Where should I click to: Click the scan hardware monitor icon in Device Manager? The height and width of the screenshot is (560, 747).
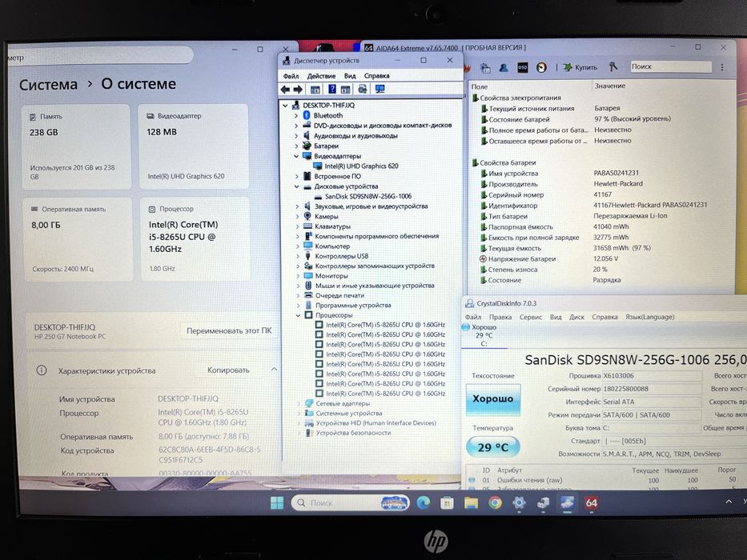pos(380,89)
